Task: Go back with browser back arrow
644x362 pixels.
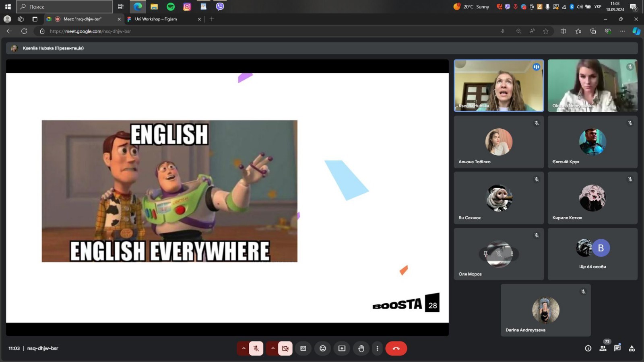Action: (9, 31)
